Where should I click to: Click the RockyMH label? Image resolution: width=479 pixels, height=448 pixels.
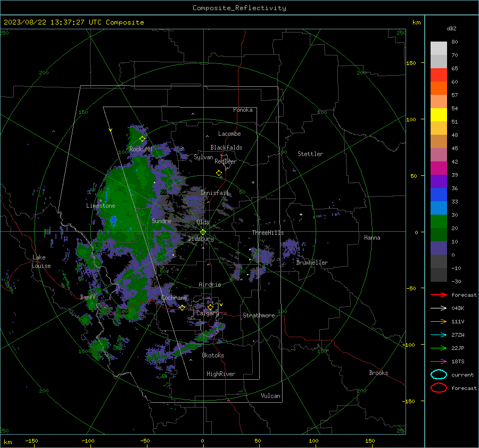141,149
